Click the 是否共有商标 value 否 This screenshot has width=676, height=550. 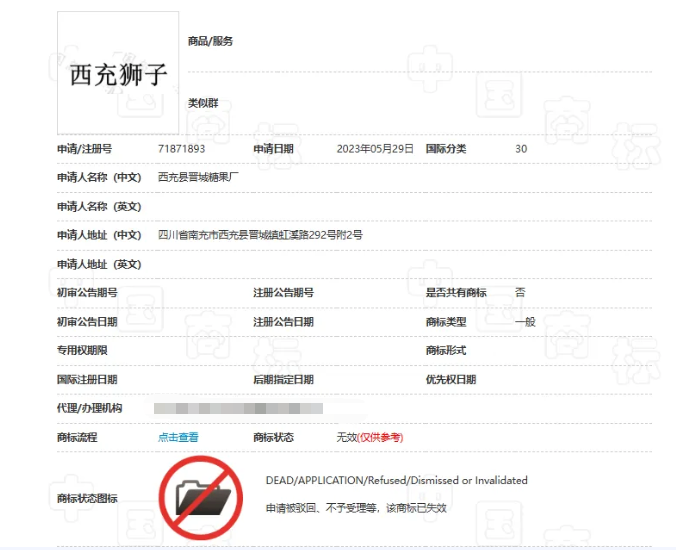pos(520,292)
